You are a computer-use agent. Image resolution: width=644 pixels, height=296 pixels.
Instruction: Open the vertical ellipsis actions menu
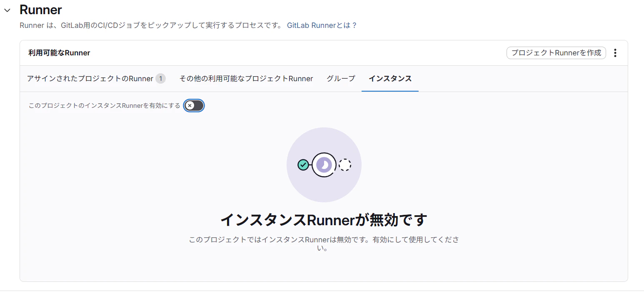615,53
